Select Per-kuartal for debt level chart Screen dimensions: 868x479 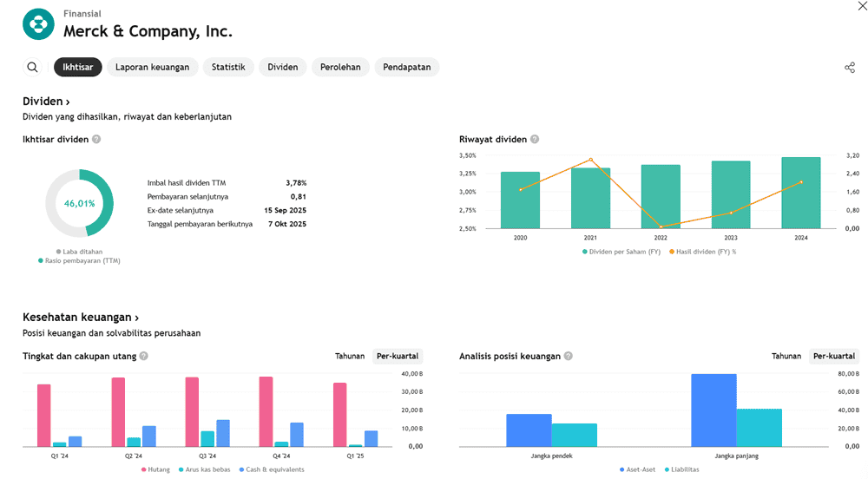tap(398, 356)
